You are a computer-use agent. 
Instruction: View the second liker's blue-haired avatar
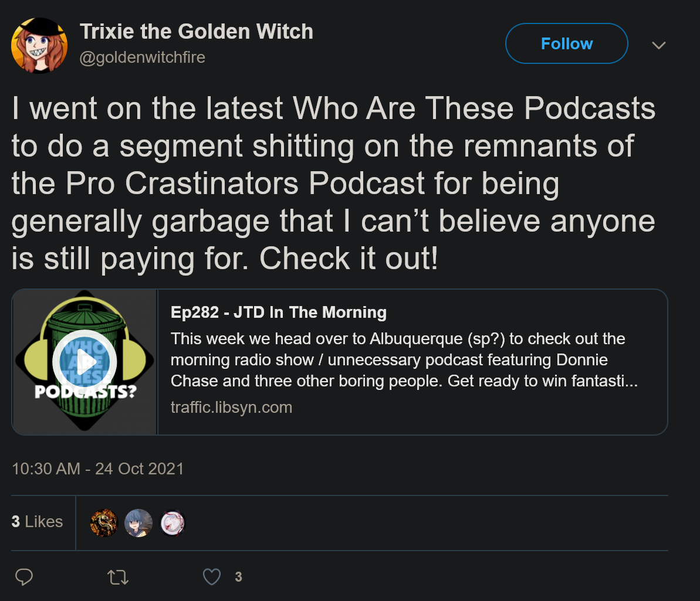[138, 523]
